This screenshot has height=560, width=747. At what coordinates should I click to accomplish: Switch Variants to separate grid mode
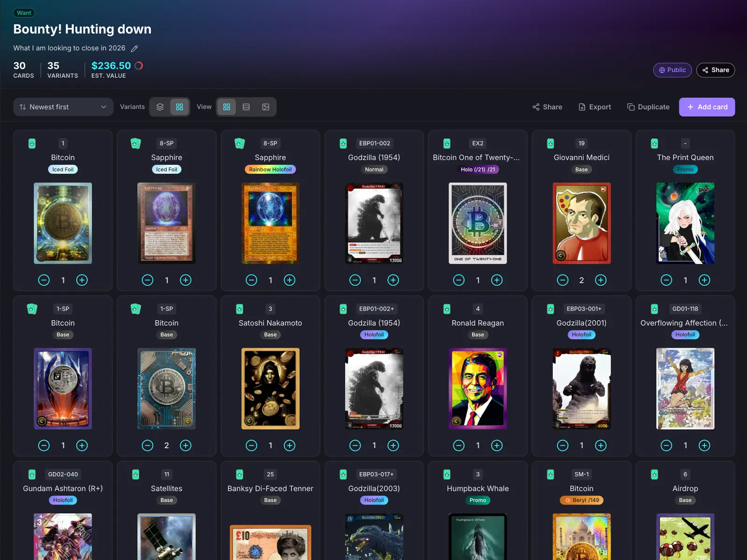click(180, 107)
